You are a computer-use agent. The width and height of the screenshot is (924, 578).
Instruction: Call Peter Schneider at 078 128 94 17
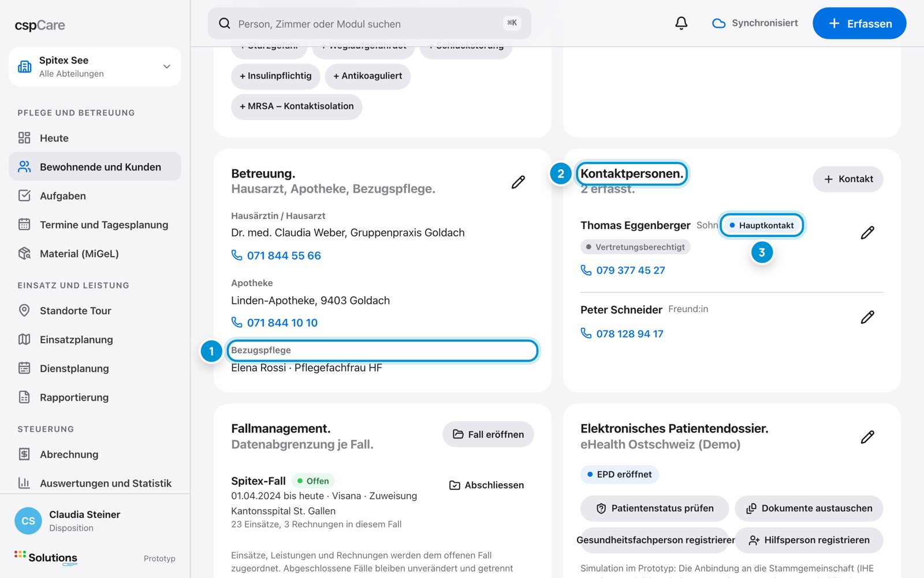point(622,334)
